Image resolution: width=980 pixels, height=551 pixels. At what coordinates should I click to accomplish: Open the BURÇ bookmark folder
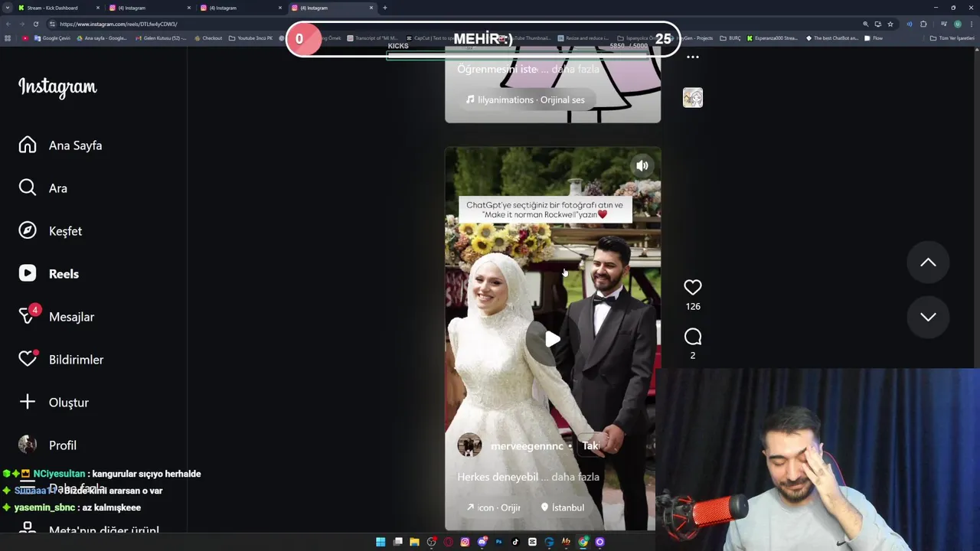click(x=730, y=38)
